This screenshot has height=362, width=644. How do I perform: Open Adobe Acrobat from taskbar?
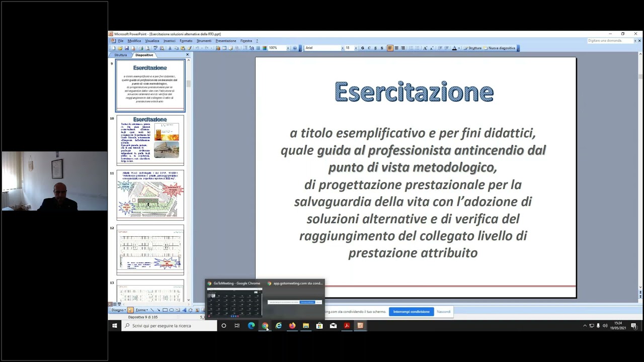point(347,326)
